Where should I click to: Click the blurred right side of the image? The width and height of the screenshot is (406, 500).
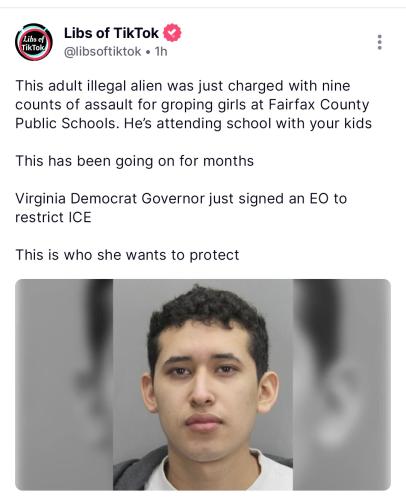tap(342, 384)
